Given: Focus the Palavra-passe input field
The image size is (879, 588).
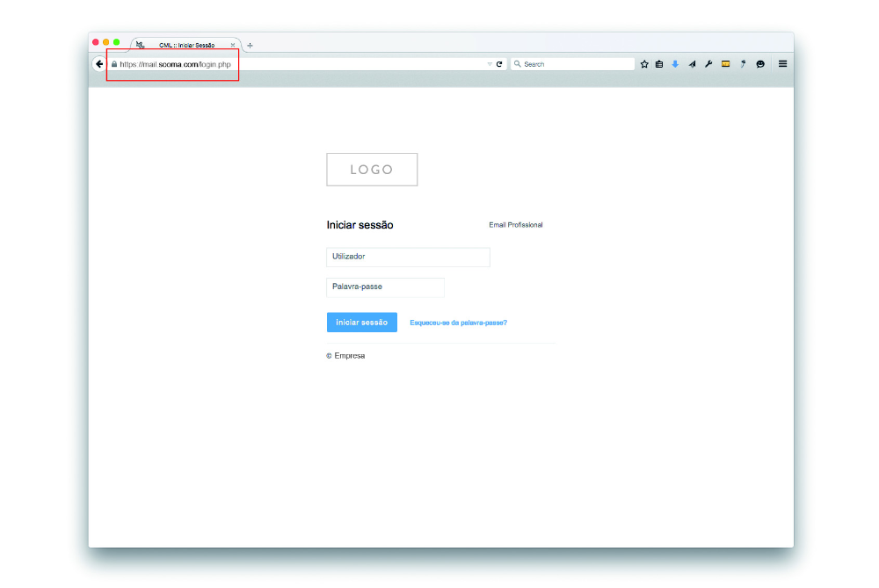Looking at the screenshot, I should (385, 287).
